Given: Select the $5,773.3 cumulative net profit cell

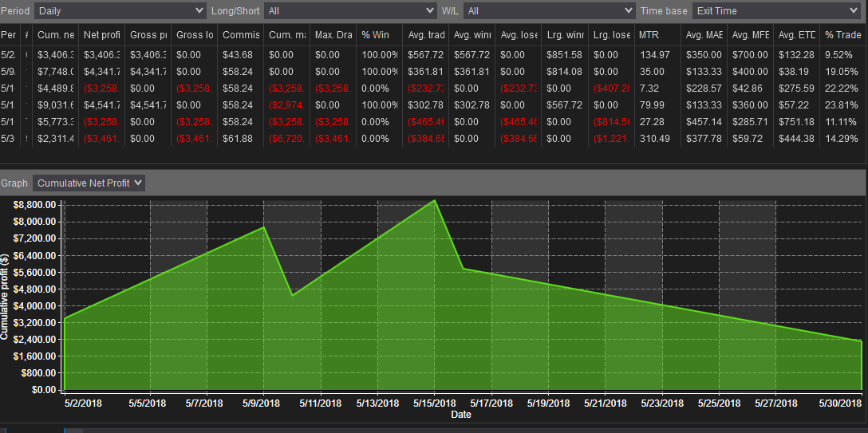Looking at the screenshot, I should 56,122.
